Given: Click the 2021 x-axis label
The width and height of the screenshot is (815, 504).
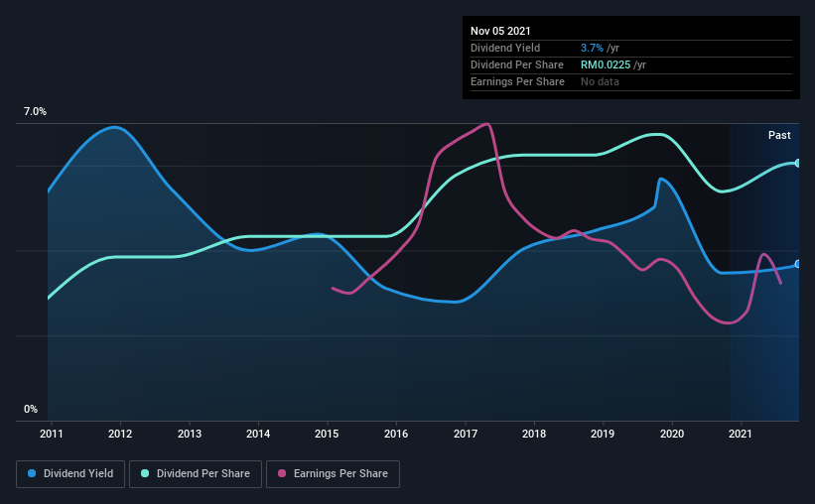Looking at the screenshot, I should (x=741, y=434).
